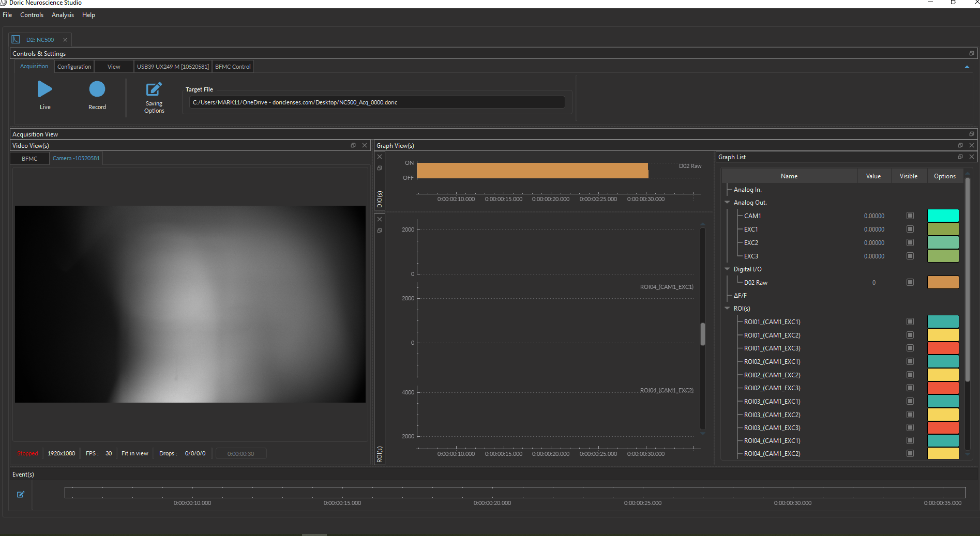Screen dimensions: 980x536
Task: Switch to the Configuration tab
Action: (73, 66)
